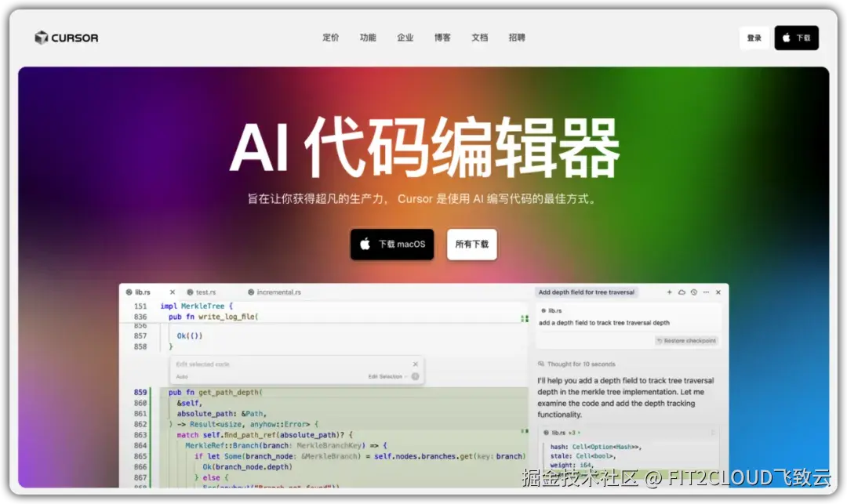Screen dimensions: 847x504
Task: Open the incremental.rs tab
Action: [274, 292]
